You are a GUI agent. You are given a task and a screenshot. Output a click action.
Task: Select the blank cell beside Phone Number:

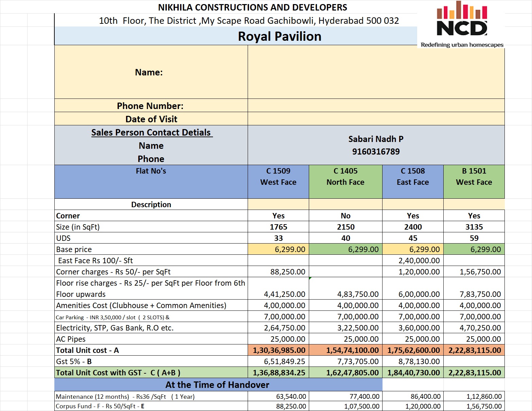click(376, 106)
